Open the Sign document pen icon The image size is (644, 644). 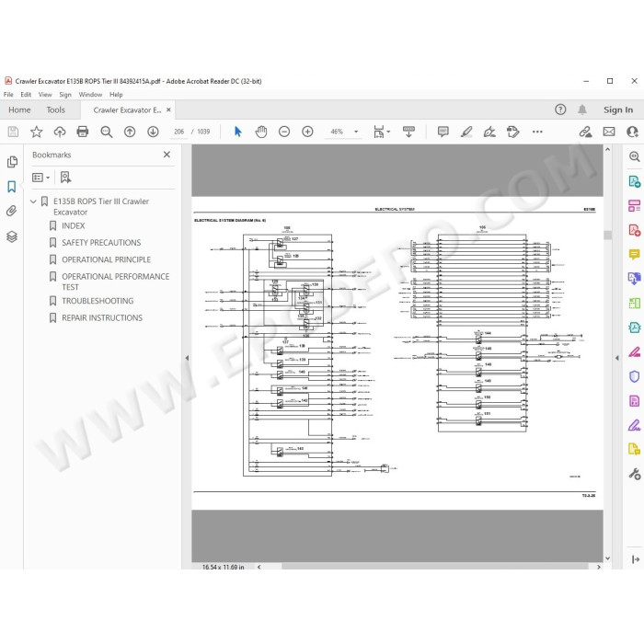pos(489,132)
